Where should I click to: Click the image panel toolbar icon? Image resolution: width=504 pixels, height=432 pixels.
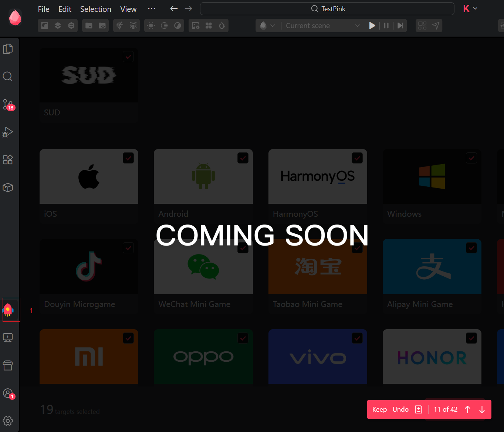pos(44,26)
